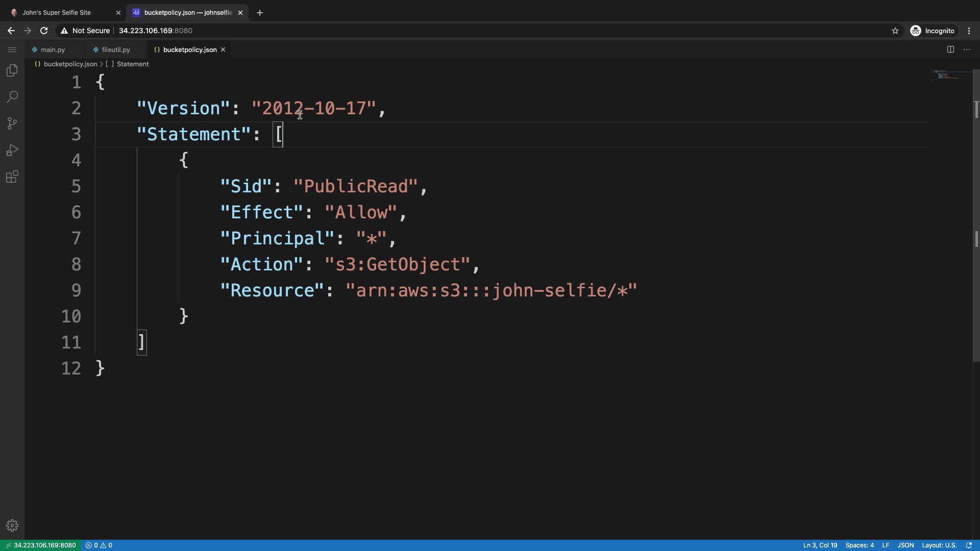Open the Search view icon
980x551 pixels.
click(x=12, y=97)
